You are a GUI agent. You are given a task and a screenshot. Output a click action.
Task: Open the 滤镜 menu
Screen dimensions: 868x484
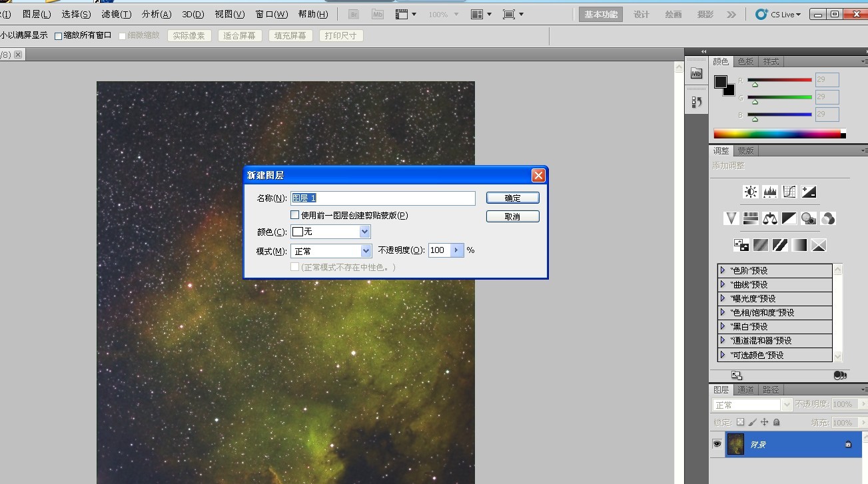click(x=117, y=14)
